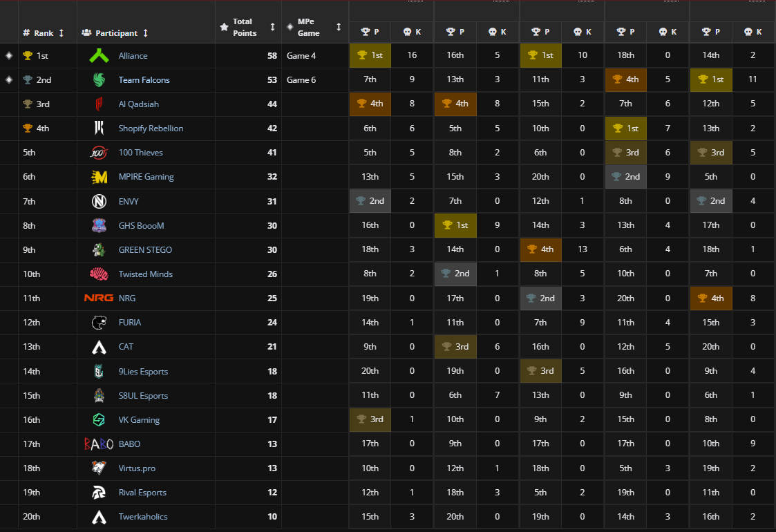The image size is (776, 532).
Task: Click the Rival Esports team name
Action: [142, 493]
